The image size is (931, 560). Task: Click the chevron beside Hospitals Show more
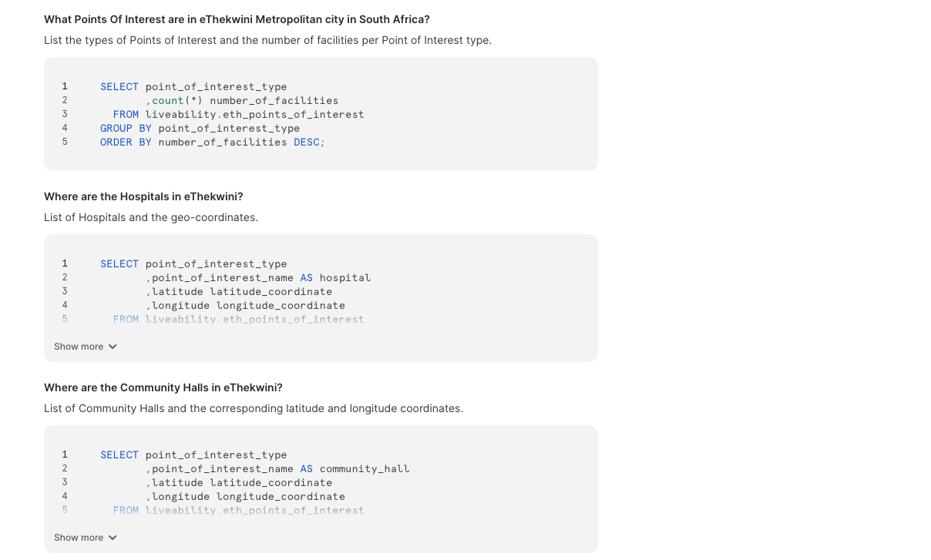[113, 347]
